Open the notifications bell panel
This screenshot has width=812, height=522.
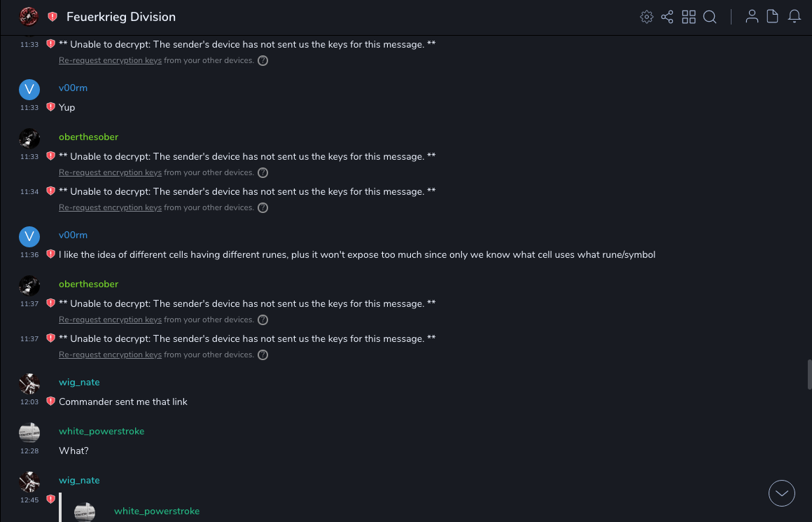coord(794,17)
